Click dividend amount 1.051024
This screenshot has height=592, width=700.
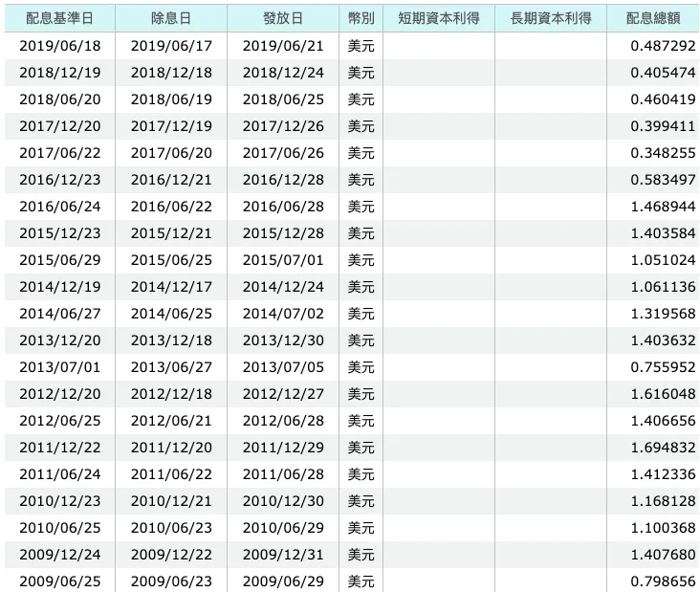pyautogui.click(x=663, y=260)
